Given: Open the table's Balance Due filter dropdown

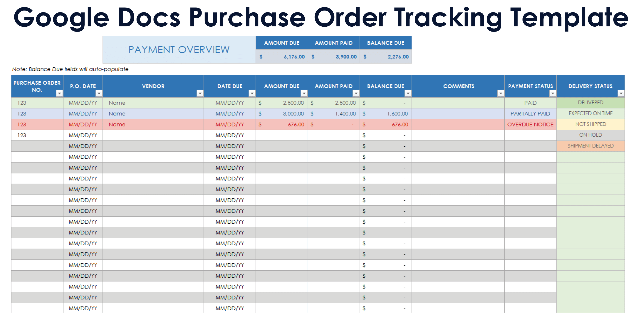Looking at the screenshot, I should [x=408, y=93].
